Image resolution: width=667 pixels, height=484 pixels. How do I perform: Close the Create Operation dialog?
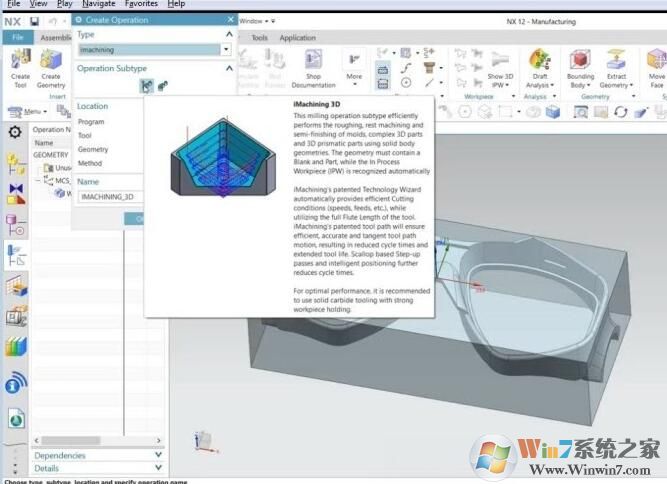point(229,20)
